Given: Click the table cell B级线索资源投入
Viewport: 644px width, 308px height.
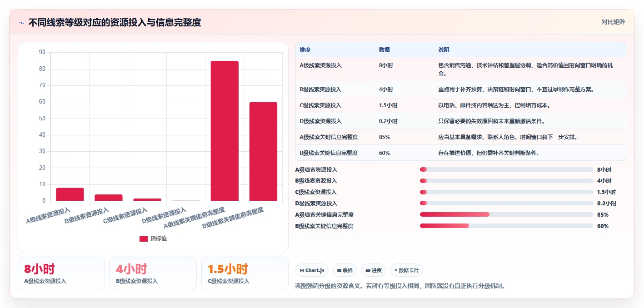Looking at the screenshot, I should click(320, 89).
